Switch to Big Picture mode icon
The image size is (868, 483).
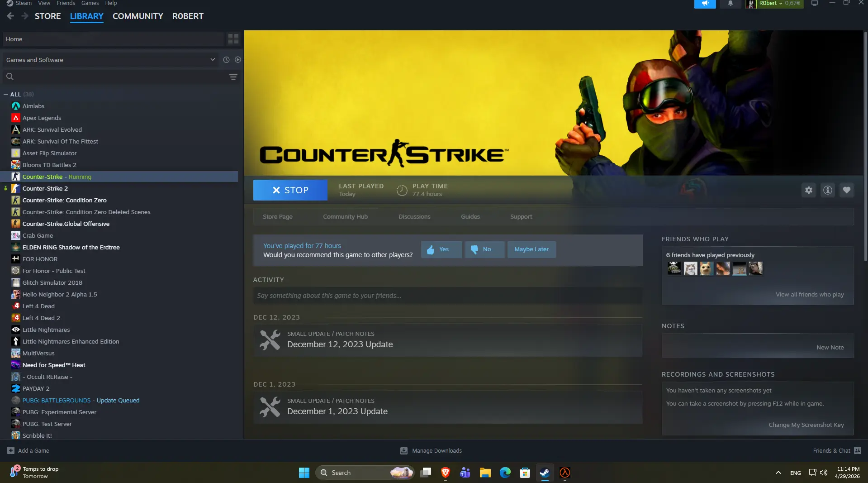(814, 3)
